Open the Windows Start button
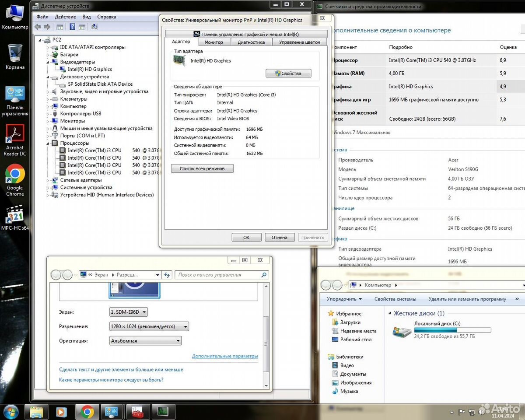Image resolution: width=525 pixels, height=420 pixels. pos(10,412)
